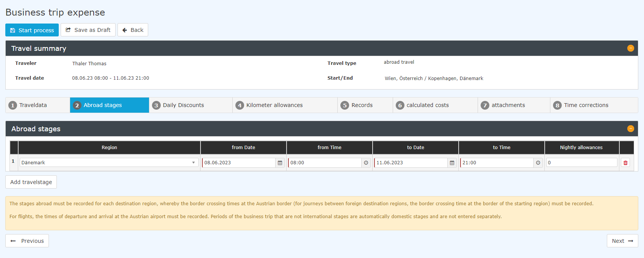Collapse the Travel summary panel
This screenshot has height=258, width=644.
click(631, 48)
